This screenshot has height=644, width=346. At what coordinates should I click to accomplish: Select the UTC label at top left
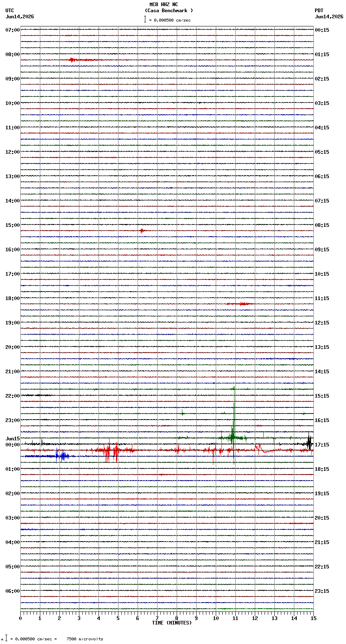[10, 11]
